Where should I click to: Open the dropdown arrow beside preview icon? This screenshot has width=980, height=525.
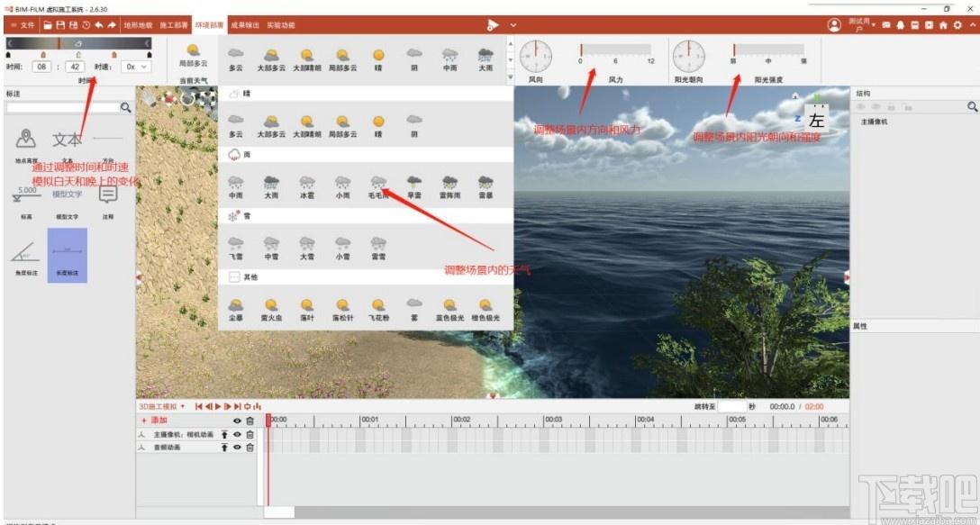513,25
